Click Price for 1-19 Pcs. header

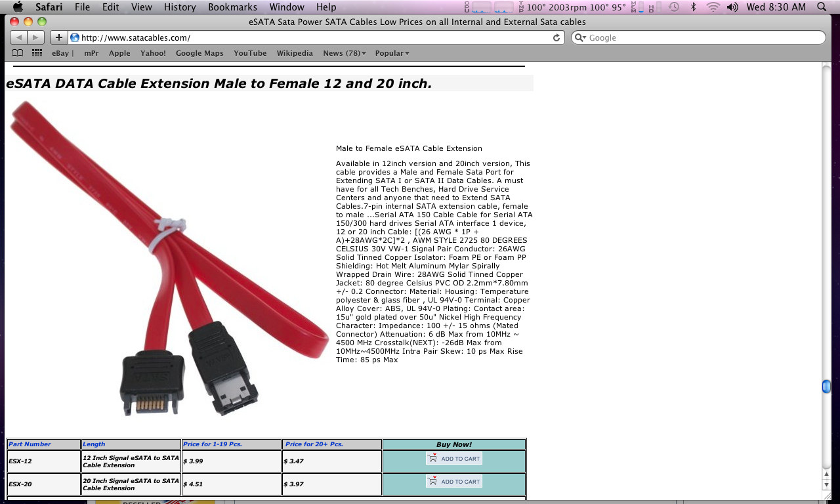point(231,444)
